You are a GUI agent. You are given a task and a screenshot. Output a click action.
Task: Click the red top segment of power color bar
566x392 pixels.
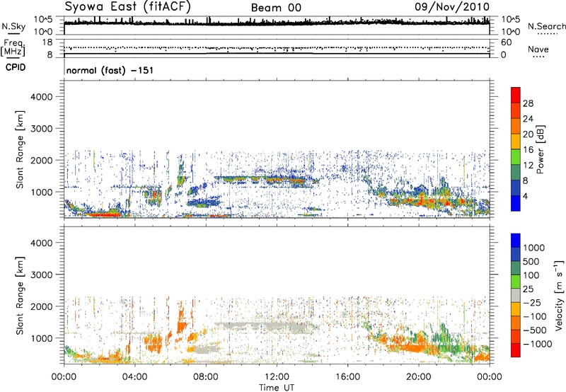click(x=516, y=95)
